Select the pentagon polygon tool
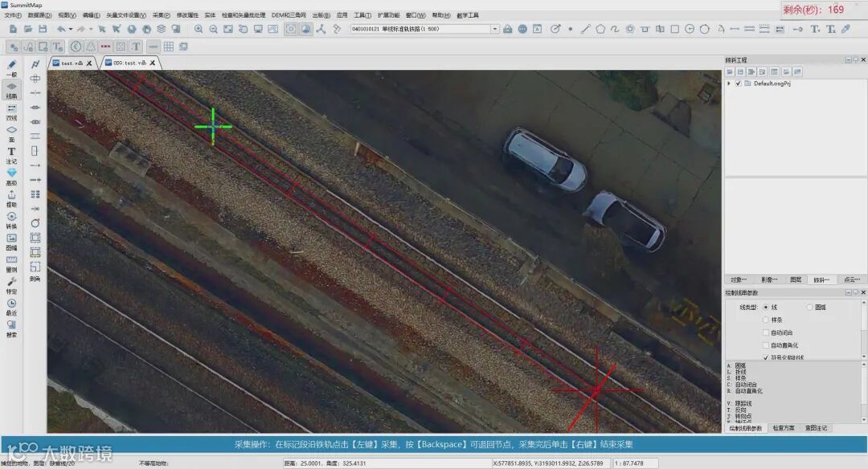Screen dimensions: 868x469 pyautogui.click(x=600, y=29)
